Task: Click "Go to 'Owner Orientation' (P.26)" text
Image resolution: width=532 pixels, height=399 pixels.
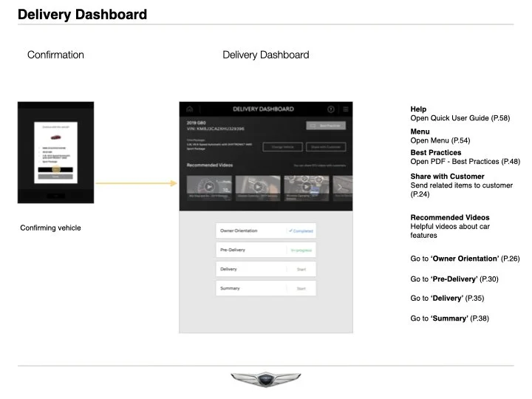Action: click(465, 259)
